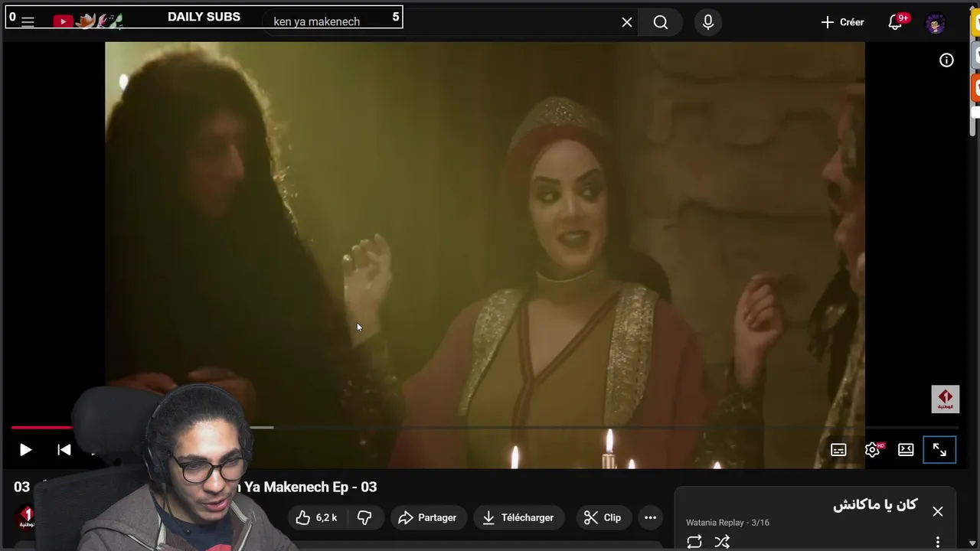Seek along the red video progress bar
This screenshot has height=551, width=980.
point(42,427)
